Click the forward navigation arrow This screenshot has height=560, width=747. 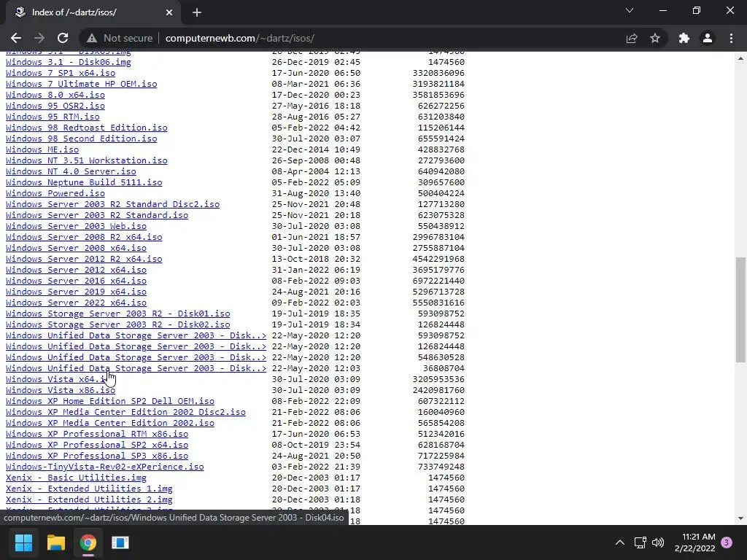tap(39, 38)
